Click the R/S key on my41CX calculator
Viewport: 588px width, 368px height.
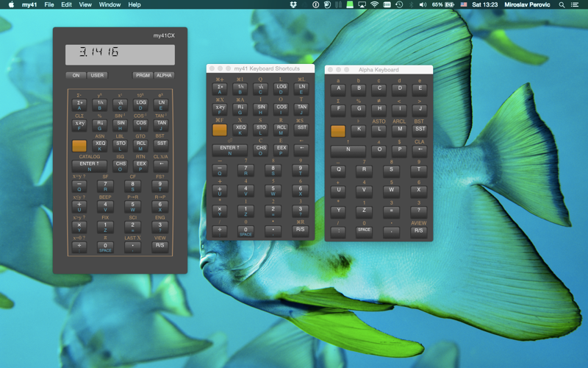coord(159,247)
